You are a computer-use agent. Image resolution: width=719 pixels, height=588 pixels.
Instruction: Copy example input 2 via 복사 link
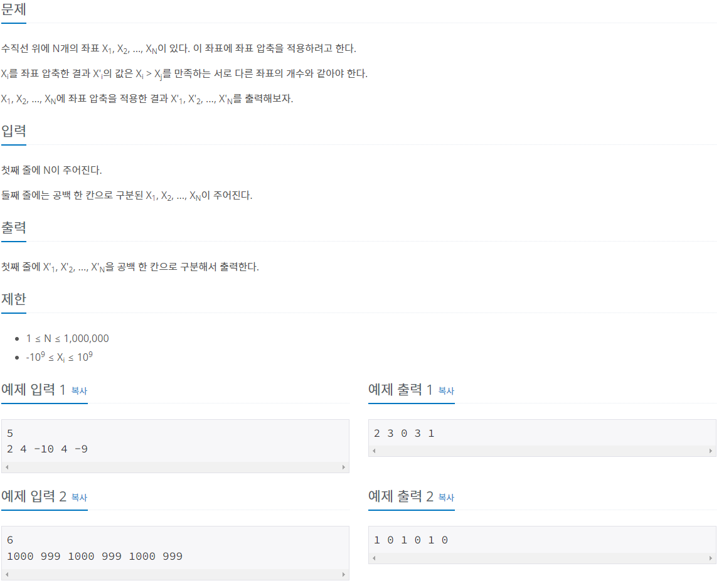[79, 497]
